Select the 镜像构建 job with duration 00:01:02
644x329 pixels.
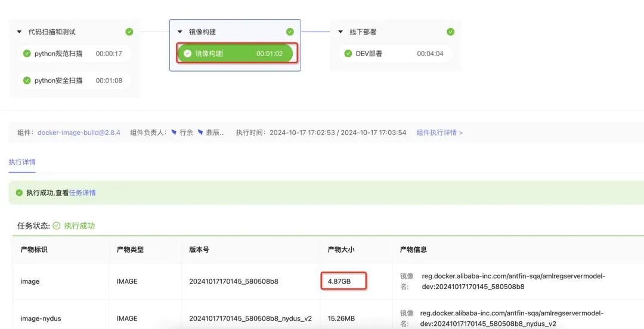236,54
